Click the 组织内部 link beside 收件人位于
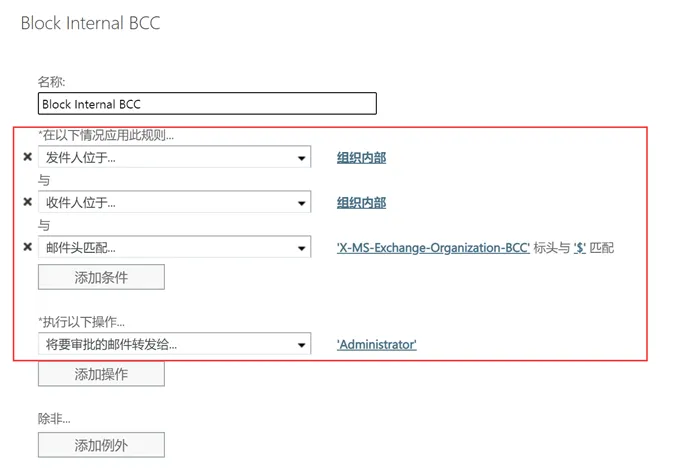Image resolution: width=679 pixels, height=475 pixels. [361, 203]
